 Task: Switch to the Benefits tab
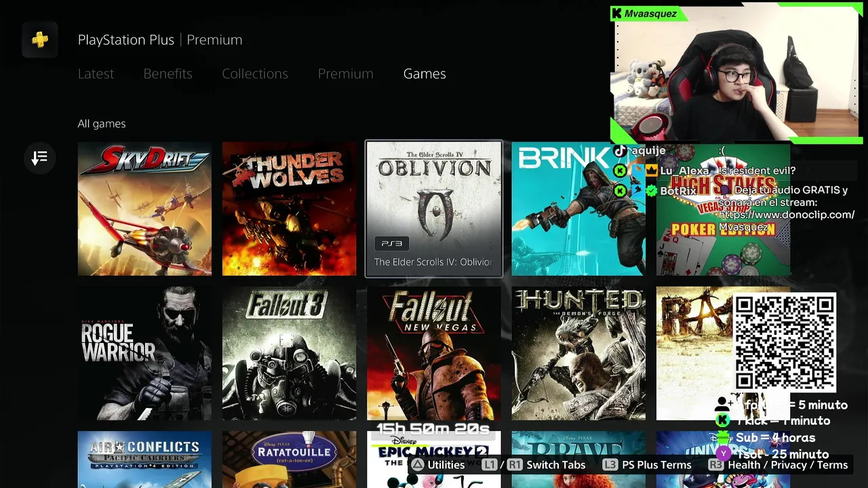coord(167,74)
